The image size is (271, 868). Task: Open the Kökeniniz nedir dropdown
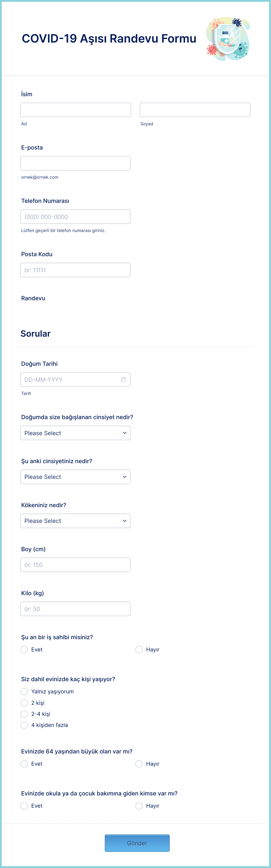pyautogui.click(x=75, y=521)
